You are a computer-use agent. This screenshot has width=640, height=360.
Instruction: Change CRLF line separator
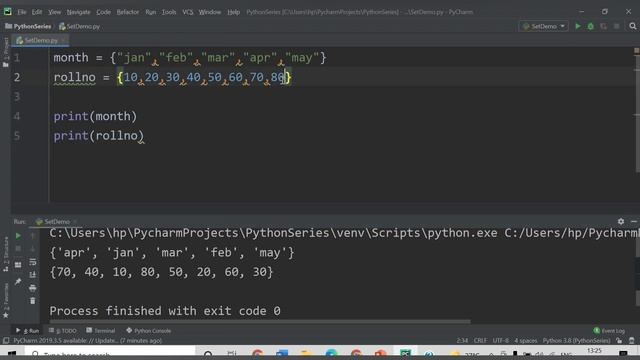pos(480,340)
